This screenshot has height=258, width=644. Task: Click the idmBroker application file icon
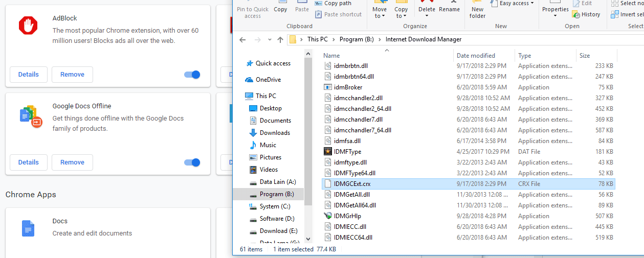(328, 87)
